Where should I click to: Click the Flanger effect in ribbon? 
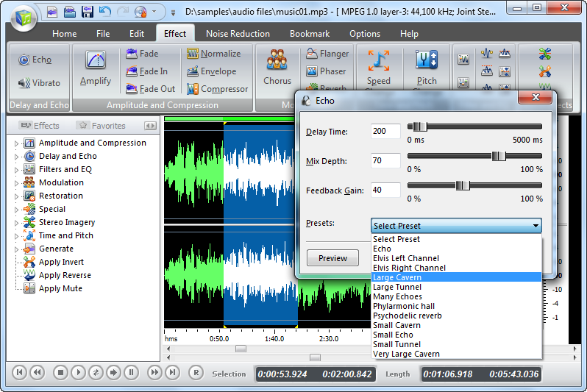point(327,54)
